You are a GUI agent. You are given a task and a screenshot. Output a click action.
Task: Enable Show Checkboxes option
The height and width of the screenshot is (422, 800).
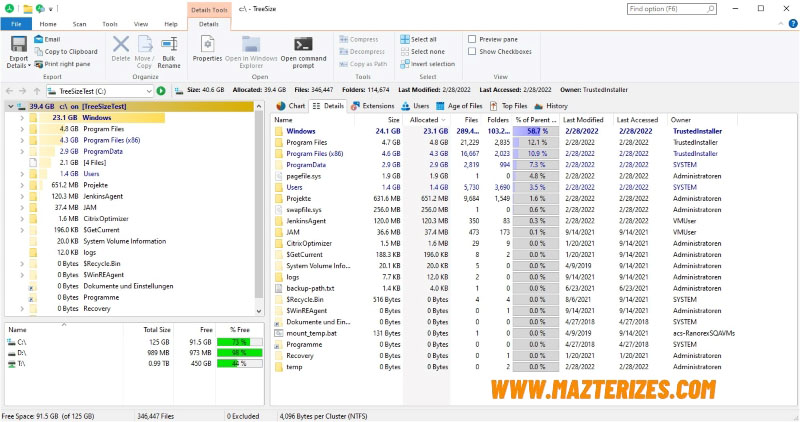[x=472, y=52]
